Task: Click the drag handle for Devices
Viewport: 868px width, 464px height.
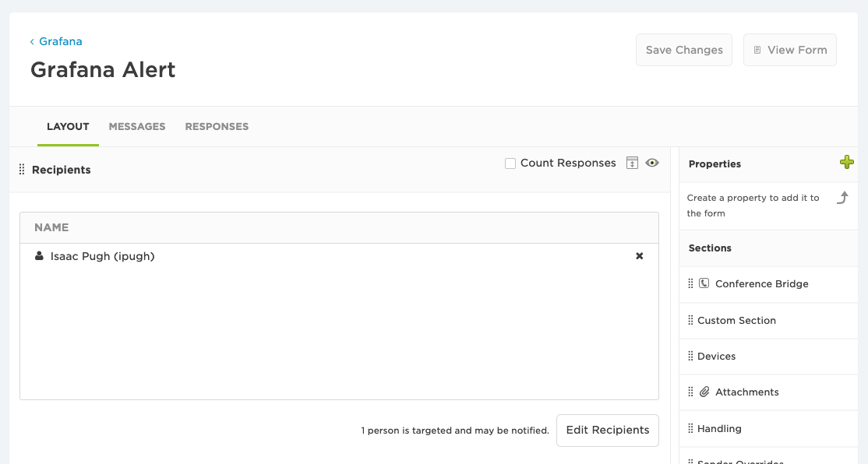Action: pyautogui.click(x=690, y=356)
